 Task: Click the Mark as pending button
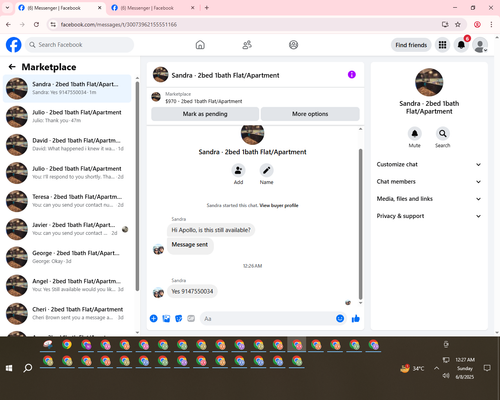pos(205,114)
